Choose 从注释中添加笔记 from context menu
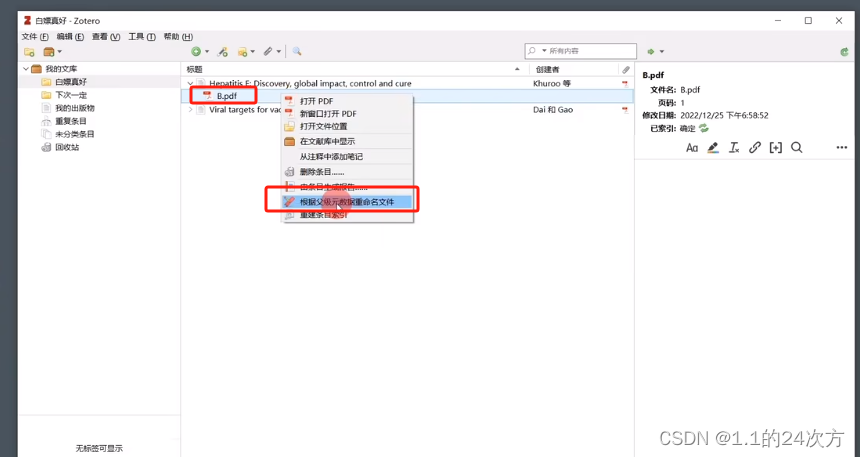Viewport: 860px width, 457px height. 347,157
